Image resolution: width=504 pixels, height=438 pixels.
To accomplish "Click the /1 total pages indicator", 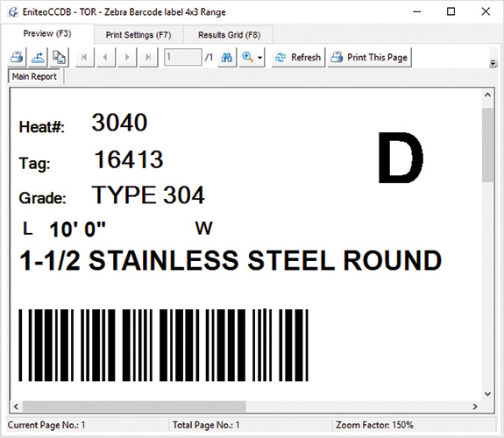I will [x=209, y=58].
